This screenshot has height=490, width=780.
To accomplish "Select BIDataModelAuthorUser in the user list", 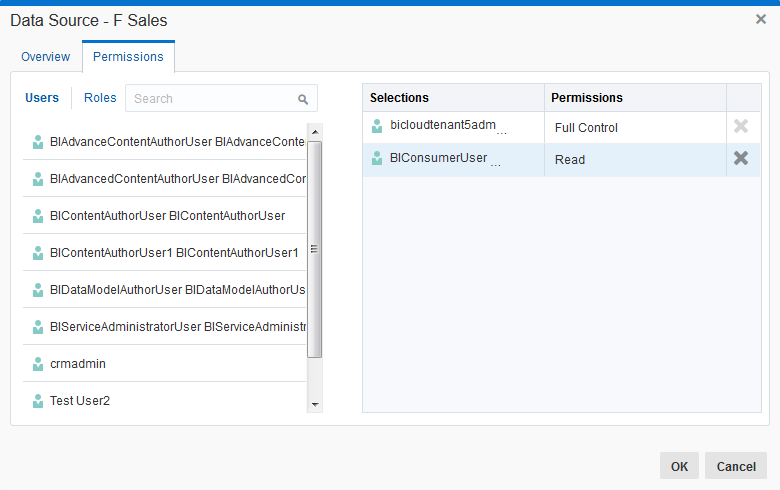I will [165, 290].
